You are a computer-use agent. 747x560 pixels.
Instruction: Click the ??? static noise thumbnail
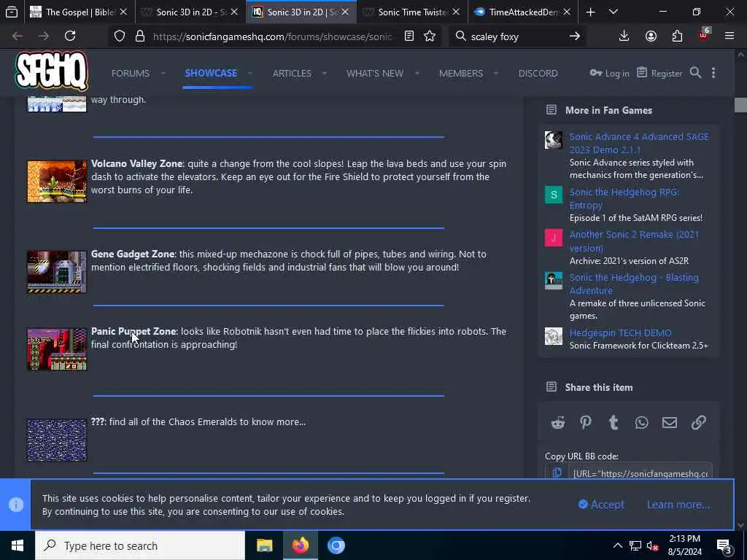coord(57,440)
